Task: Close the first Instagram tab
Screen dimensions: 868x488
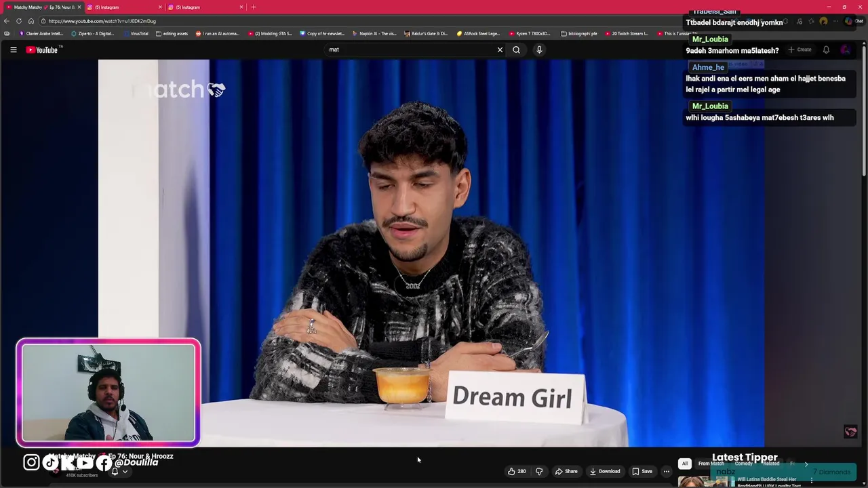Action: coord(160,7)
